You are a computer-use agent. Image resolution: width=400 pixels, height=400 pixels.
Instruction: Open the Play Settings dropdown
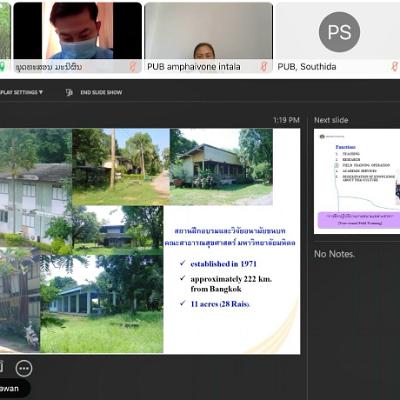click(x=21, y=92)
